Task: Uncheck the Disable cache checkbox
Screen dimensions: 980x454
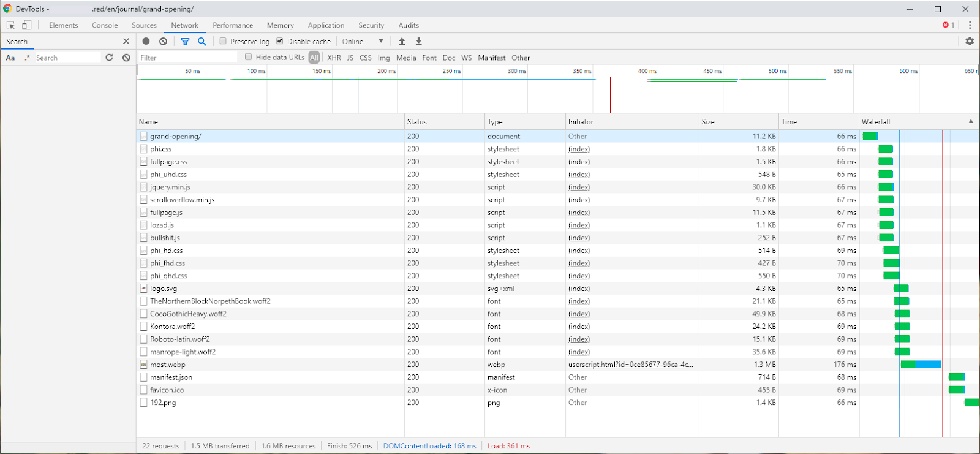Action: point(280,41)
